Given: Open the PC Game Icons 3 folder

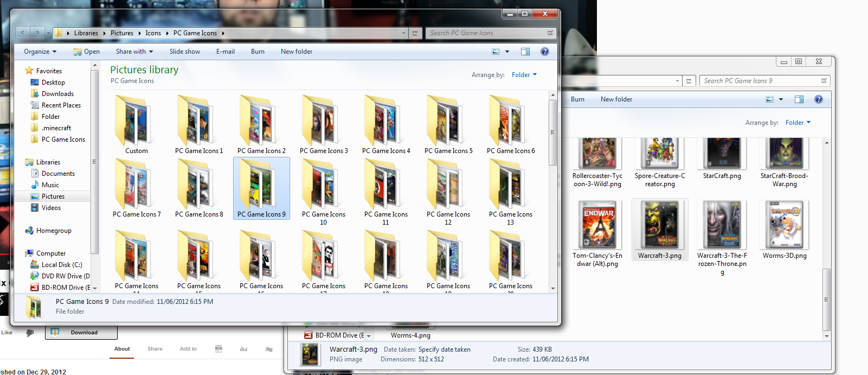Looking at the screenshot, I should tap(324, 125).
